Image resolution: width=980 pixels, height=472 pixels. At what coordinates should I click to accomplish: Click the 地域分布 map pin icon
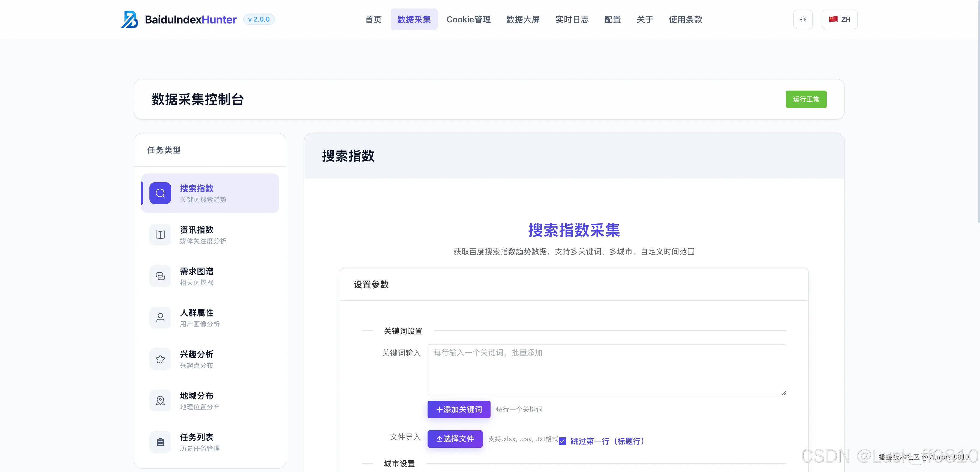(160, 401)
